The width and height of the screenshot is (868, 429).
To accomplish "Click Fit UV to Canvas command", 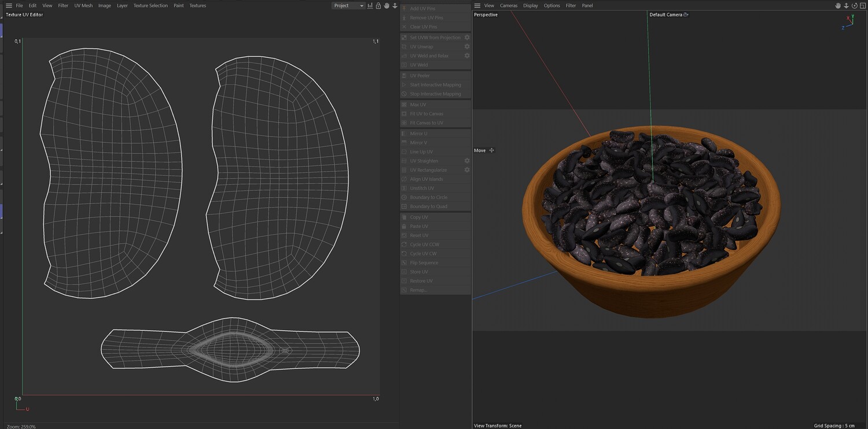I will coord(426,114).
